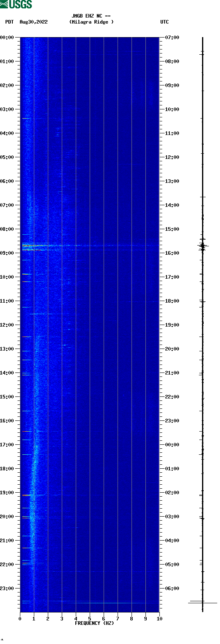Click the 2 label on frequency axis
The width and height of the screenshot is (220, 644).
point(48,618)
